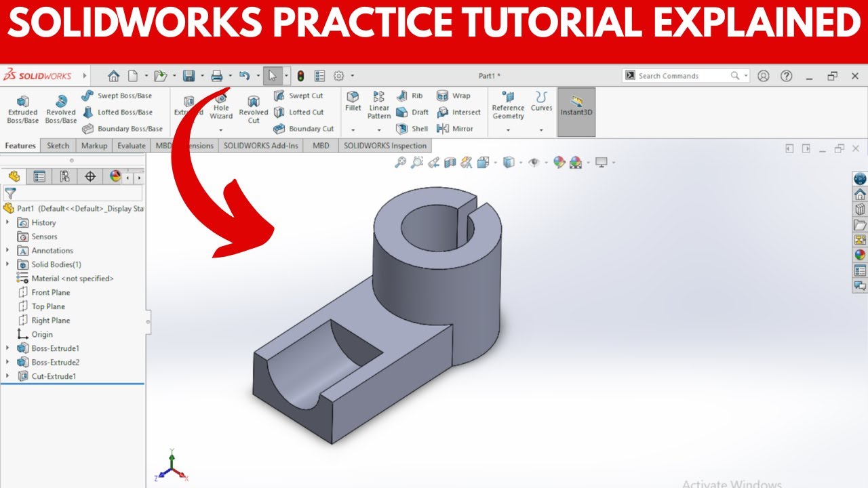
Task: Choose Lofted Cut
Action: [298, 112]
